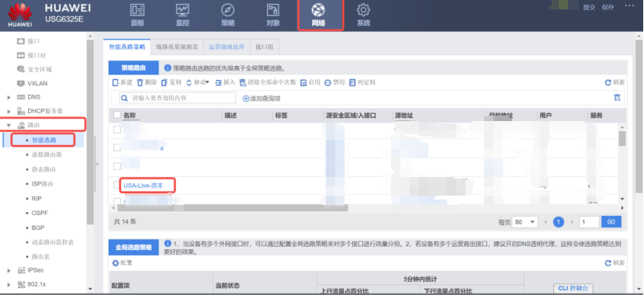Open the 移动 move dropdown
This screenshot has width=644, height=295.
[x=198, y=82]
